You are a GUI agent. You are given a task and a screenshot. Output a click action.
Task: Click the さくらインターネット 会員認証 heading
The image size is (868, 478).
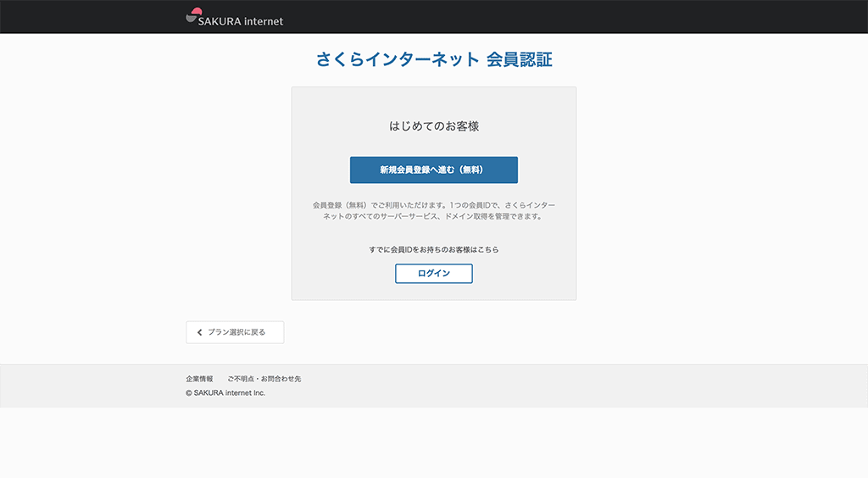(434, 59)
